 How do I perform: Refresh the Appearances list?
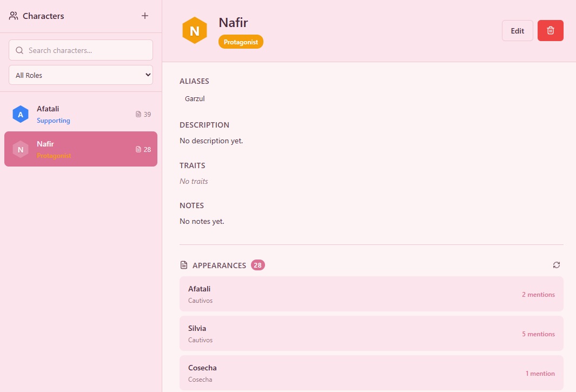557,265
